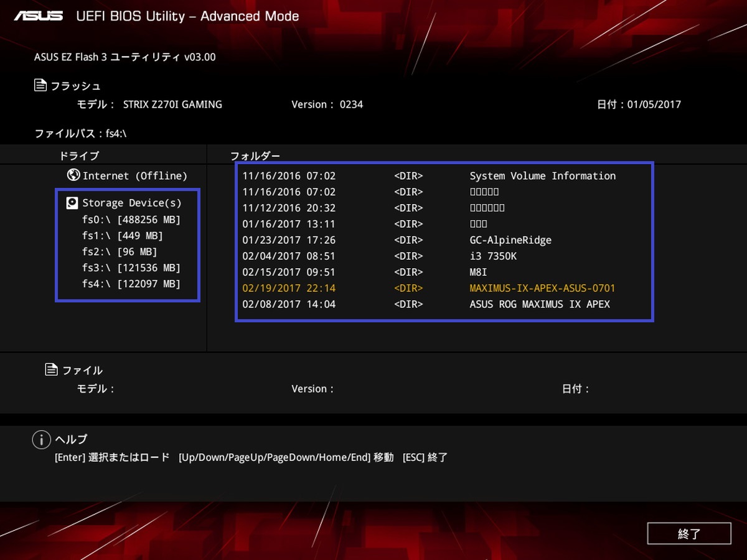Select drive fs2:\ [96 MB]
The width and height of the screenshot is (747, 560).
(120, 252)
